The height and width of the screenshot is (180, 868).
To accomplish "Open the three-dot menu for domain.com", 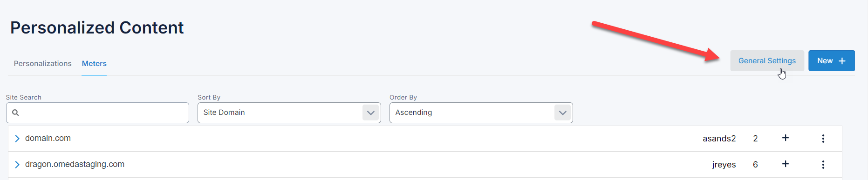I will coord(823,139).
